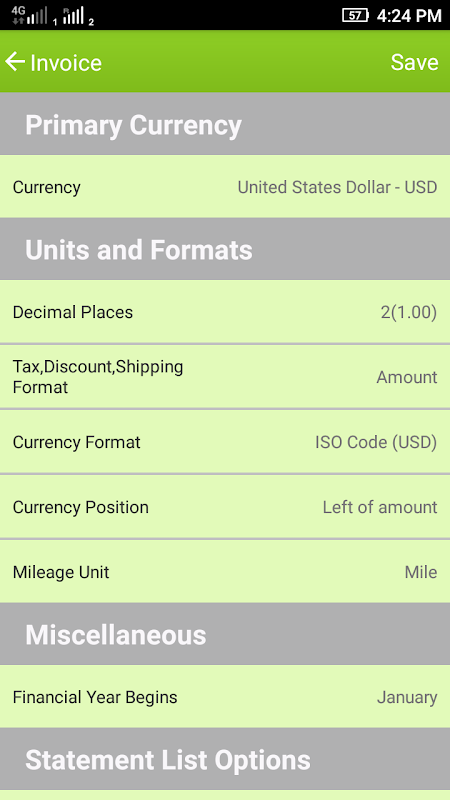Save the invoice settings
This screenshot has height=800, width=450.
(x=414, y=62)
